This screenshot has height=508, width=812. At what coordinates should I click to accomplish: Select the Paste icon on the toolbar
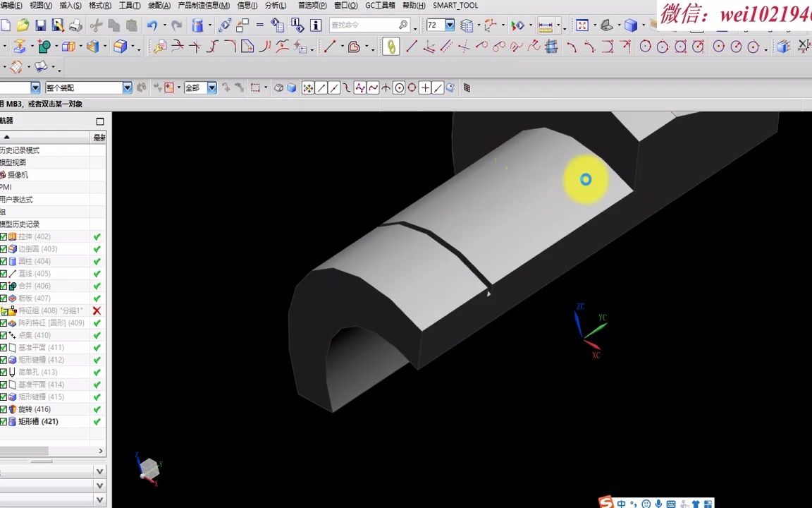pos(132,25)
